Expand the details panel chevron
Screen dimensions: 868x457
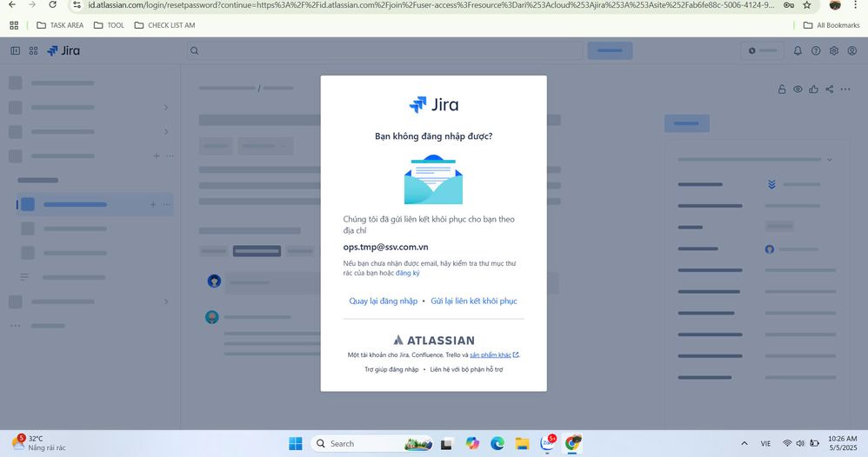pos(829,160)
